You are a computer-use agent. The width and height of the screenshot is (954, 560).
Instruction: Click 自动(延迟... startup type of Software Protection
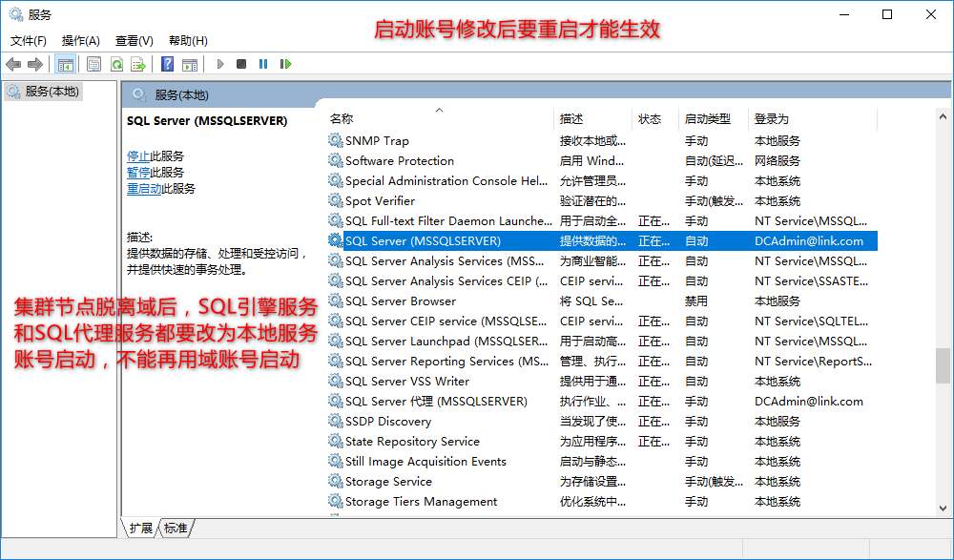point(714,160)
